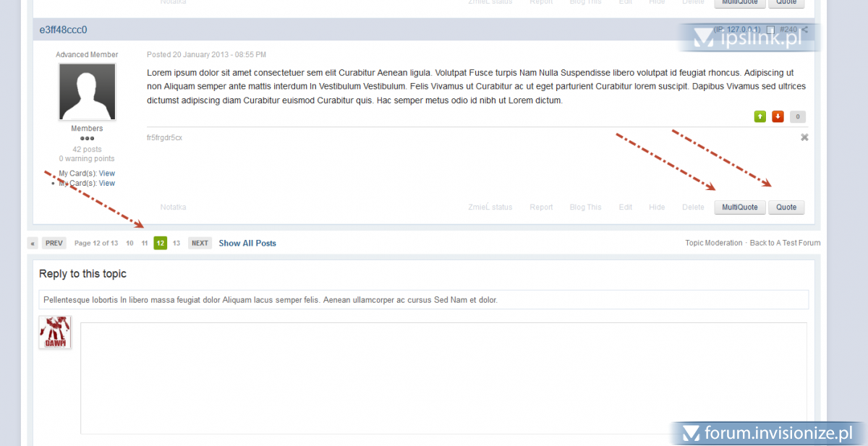View the first My Card(s) link
Image resolution: width=868 pixels, height=446 pixels.
107,173
